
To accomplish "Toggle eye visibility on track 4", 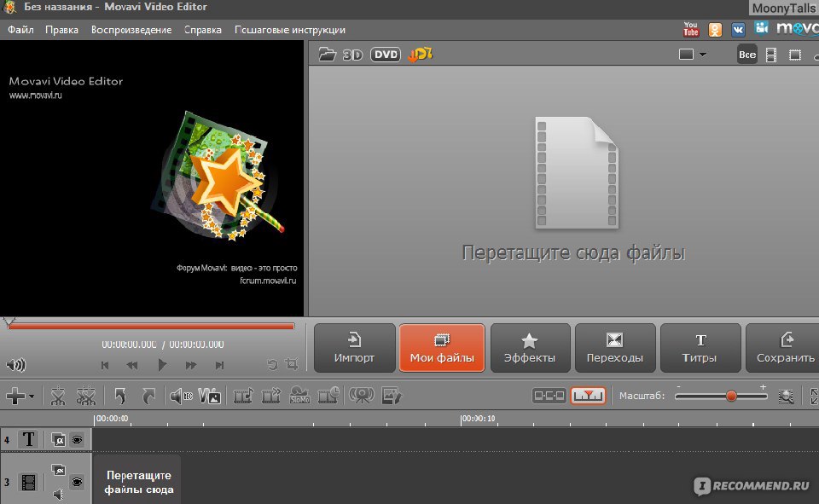I will click(x=78, y=440).
